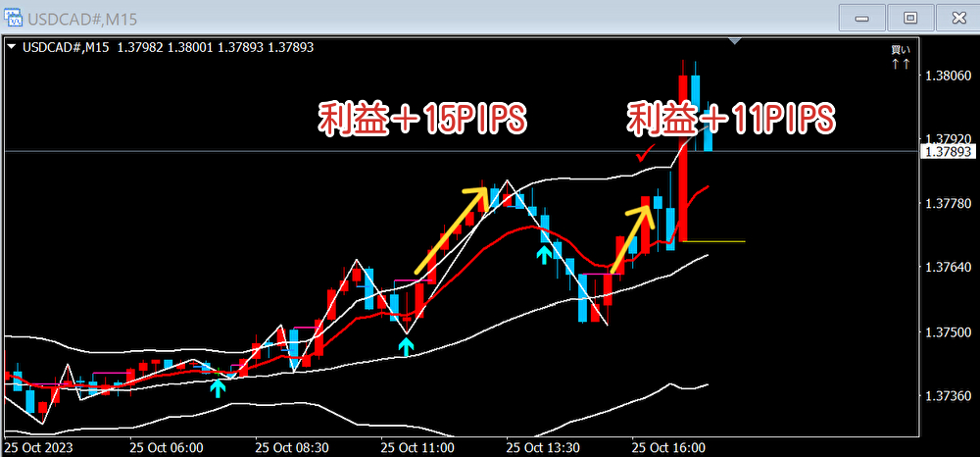Click the lowest cyan up-arrow signal near 07:30

point(218,388)
